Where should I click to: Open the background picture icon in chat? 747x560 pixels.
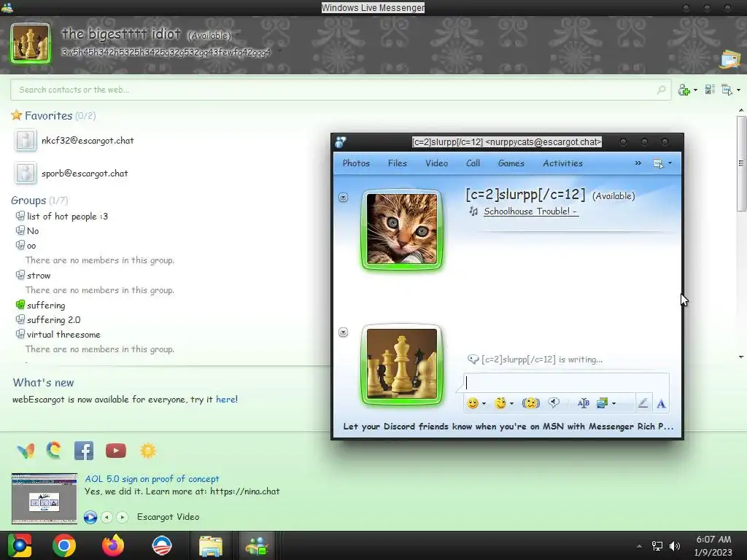pyautogui.click(x=602, y=403)
